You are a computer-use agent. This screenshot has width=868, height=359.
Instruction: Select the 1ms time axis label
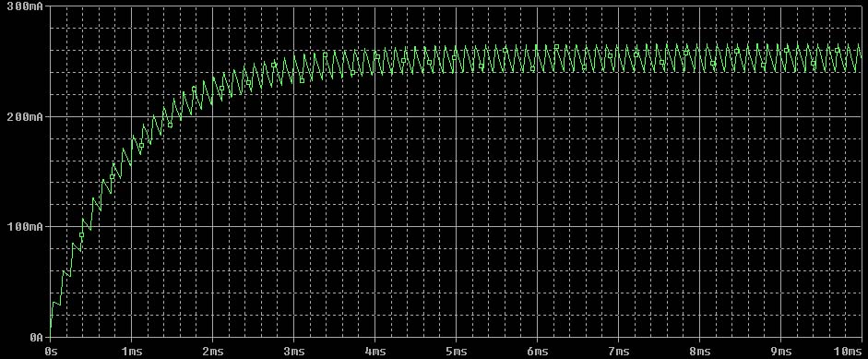tap(131, 352)
